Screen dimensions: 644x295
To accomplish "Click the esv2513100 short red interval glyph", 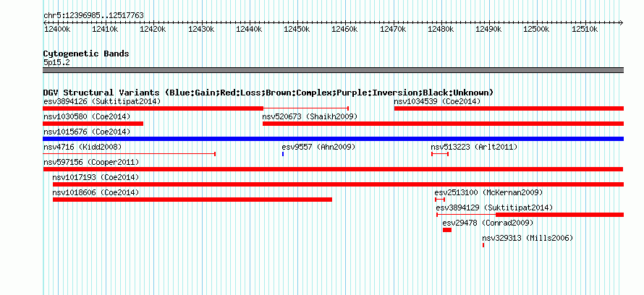I will pos(440,200).
